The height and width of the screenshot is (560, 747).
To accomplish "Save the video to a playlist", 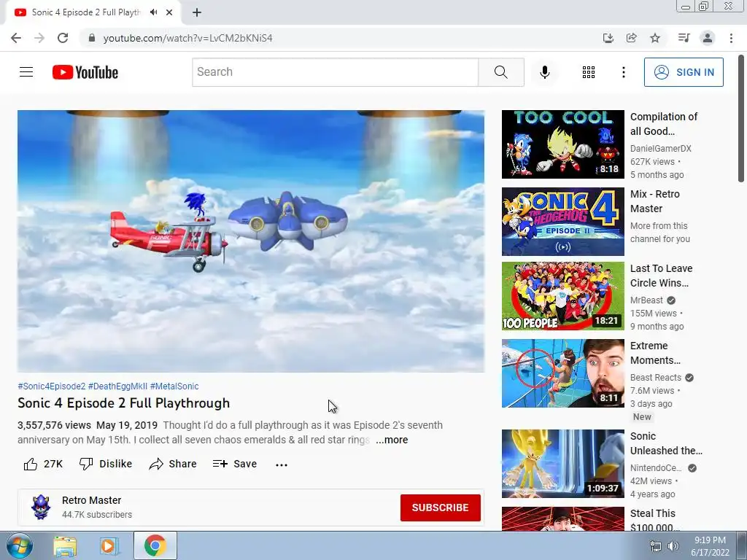I will point(235,464).
